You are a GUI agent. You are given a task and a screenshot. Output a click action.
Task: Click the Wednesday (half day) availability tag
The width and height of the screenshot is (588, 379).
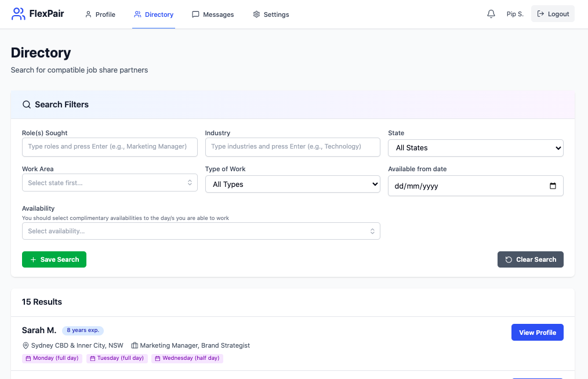pyautogui.click(x=187, y=358)
